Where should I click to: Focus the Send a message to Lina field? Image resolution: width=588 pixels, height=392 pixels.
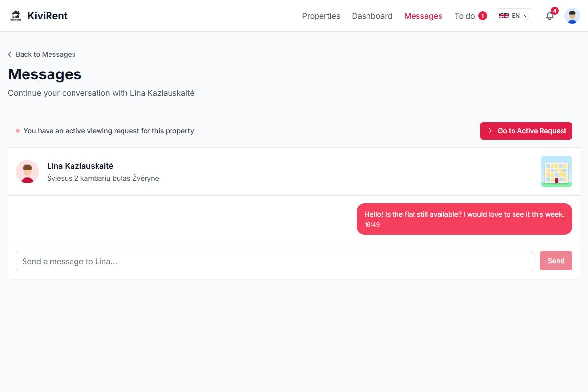coord(275,261)
